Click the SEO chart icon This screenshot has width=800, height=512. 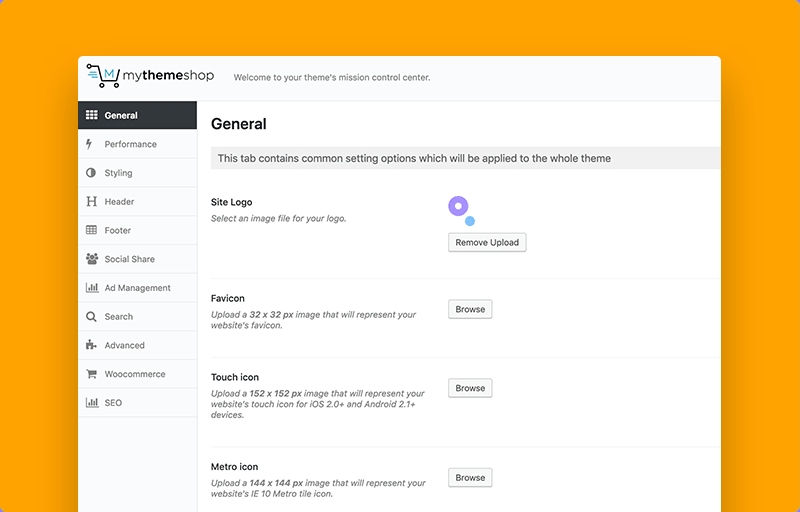click(x=92, y=402)
